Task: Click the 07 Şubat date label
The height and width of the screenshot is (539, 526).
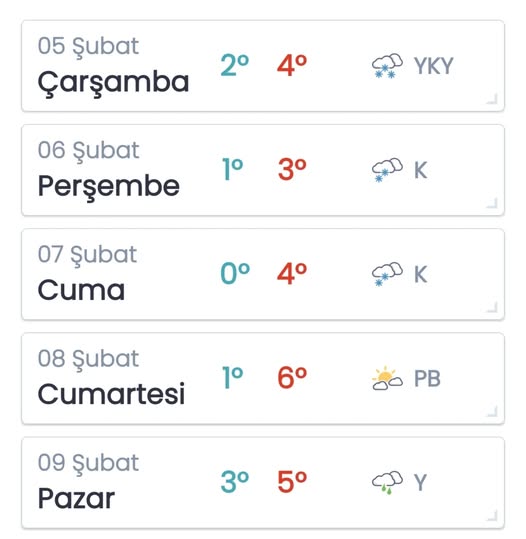Action: point(87,255)
